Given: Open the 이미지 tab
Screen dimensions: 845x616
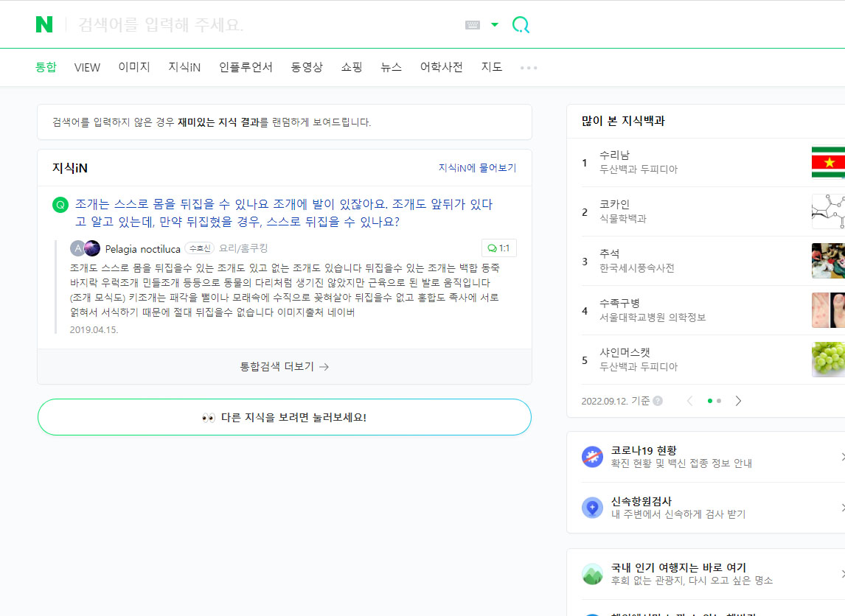Looking at the screenshot, I should 134,67.
